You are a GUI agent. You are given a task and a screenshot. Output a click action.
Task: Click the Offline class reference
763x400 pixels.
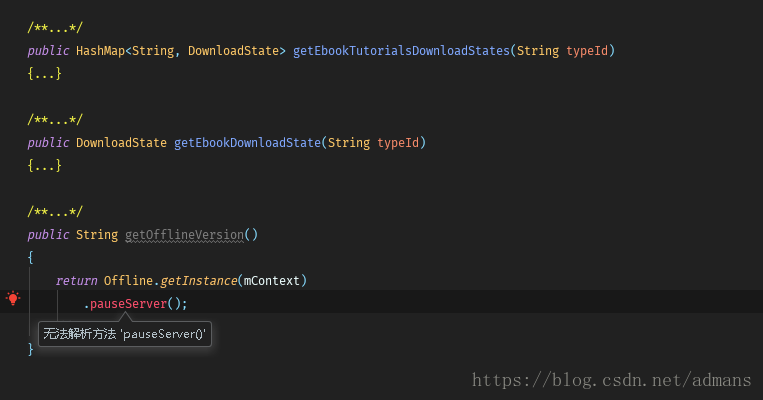click(128, 281)
